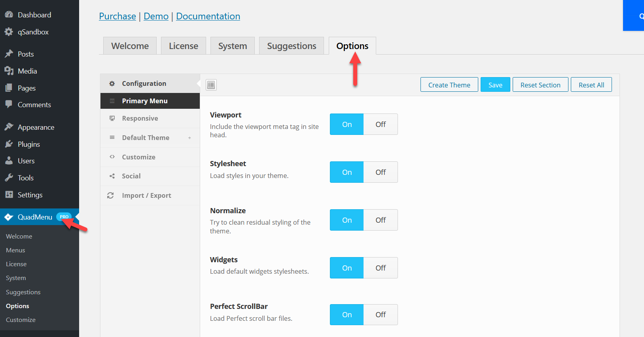Open the Import / Export section

[150, 195]
